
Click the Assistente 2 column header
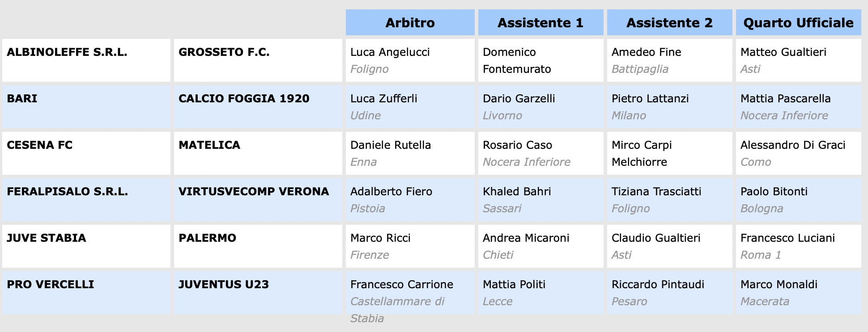tap(669, 23)
